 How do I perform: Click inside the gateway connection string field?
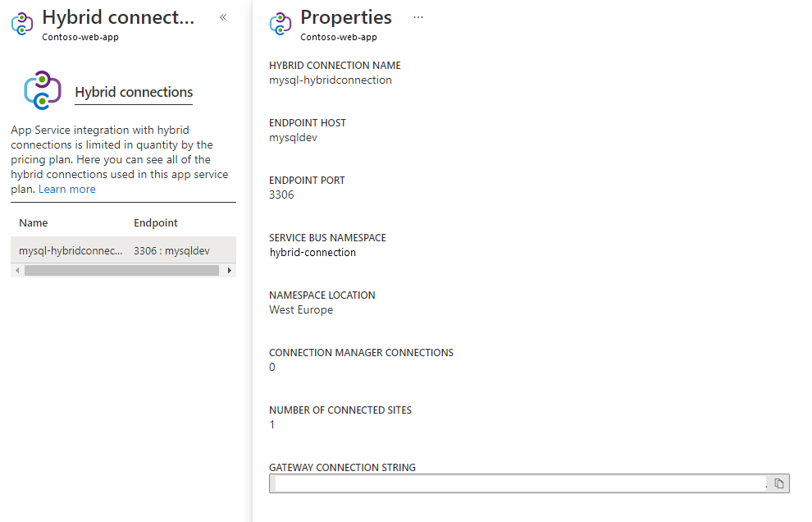(x=517, y=483)
